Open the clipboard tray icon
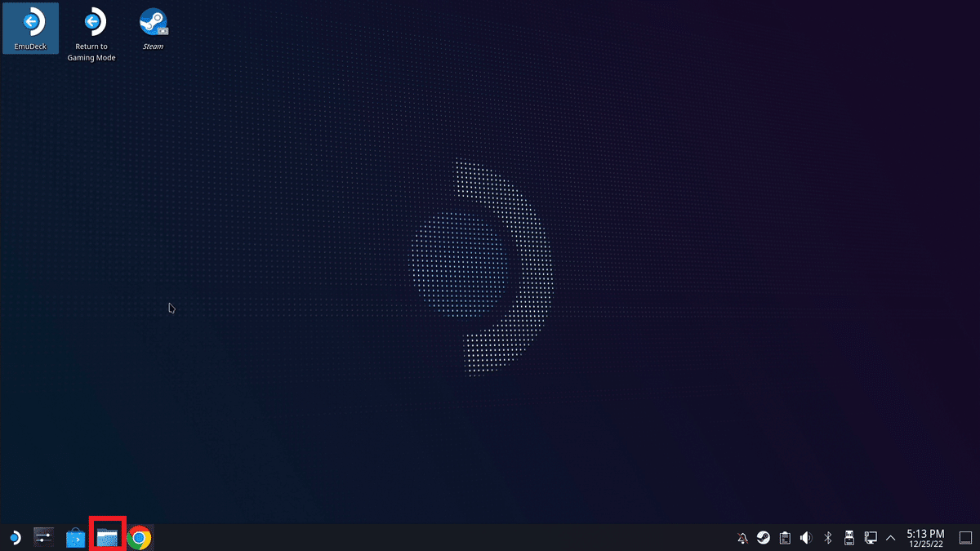Screen dimensions: 980x551 click(x=785, y=538)
